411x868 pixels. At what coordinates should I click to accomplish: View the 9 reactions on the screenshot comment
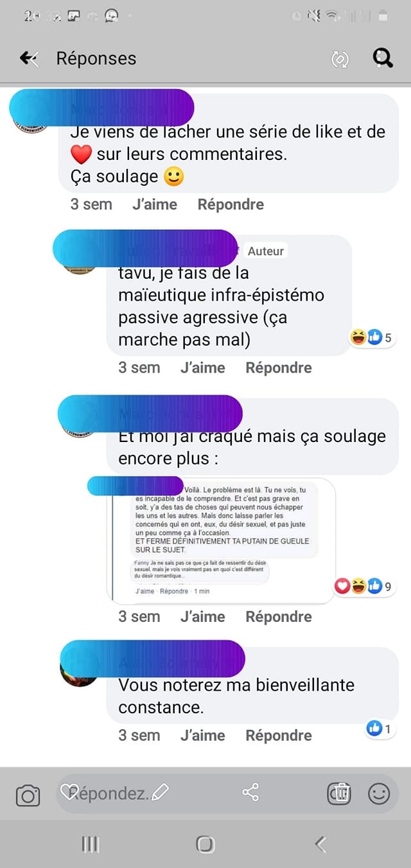363,585
